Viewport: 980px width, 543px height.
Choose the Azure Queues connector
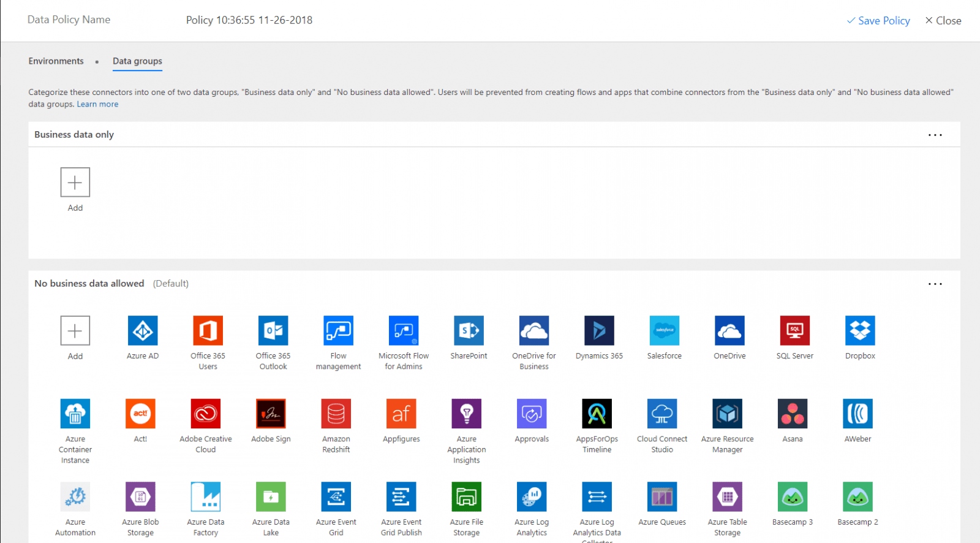click(662, 496)
